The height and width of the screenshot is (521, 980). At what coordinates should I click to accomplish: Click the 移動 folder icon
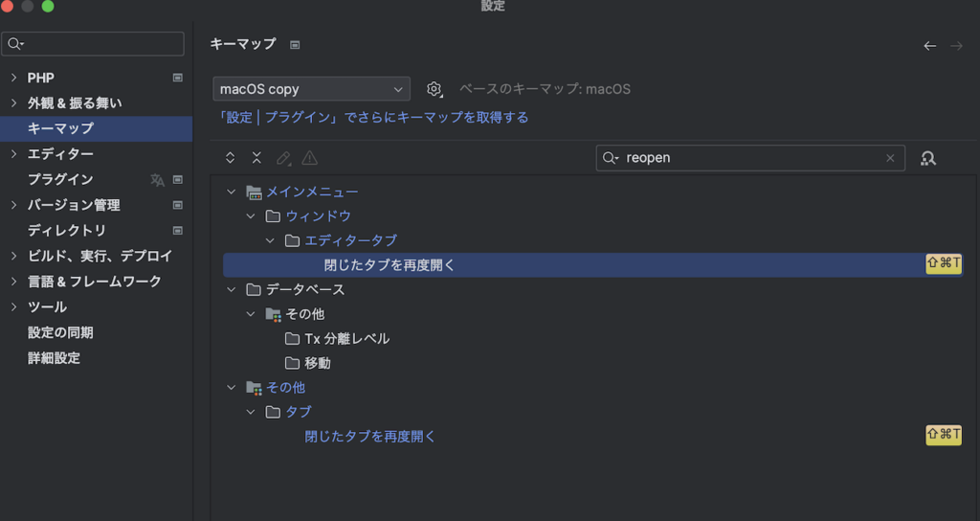point(292,363)
